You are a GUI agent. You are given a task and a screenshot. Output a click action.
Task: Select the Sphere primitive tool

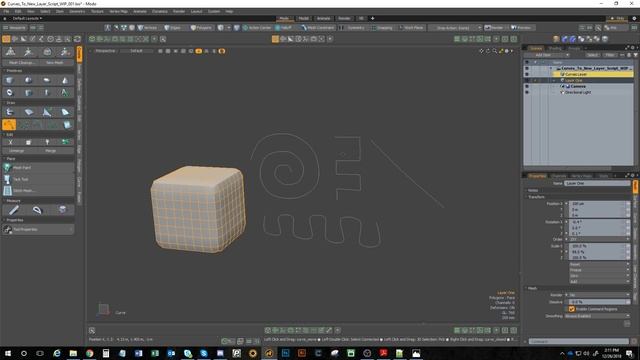pyautogui.click(x=28, y=80)
